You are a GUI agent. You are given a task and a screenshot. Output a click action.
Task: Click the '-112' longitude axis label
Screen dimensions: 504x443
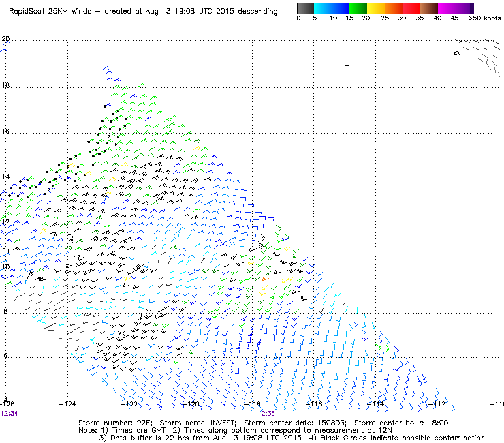[x=437, y=404]
